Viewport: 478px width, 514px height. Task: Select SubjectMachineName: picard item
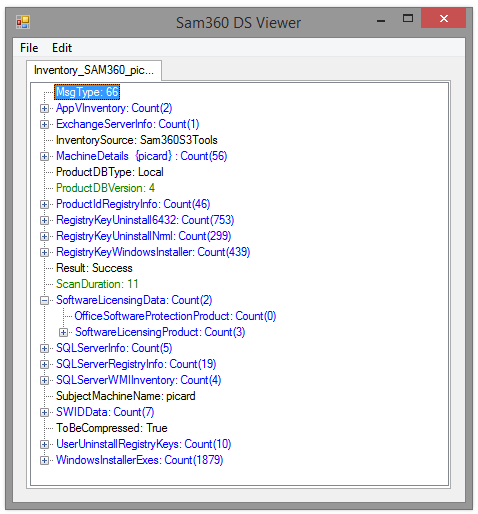pos(126,396)
